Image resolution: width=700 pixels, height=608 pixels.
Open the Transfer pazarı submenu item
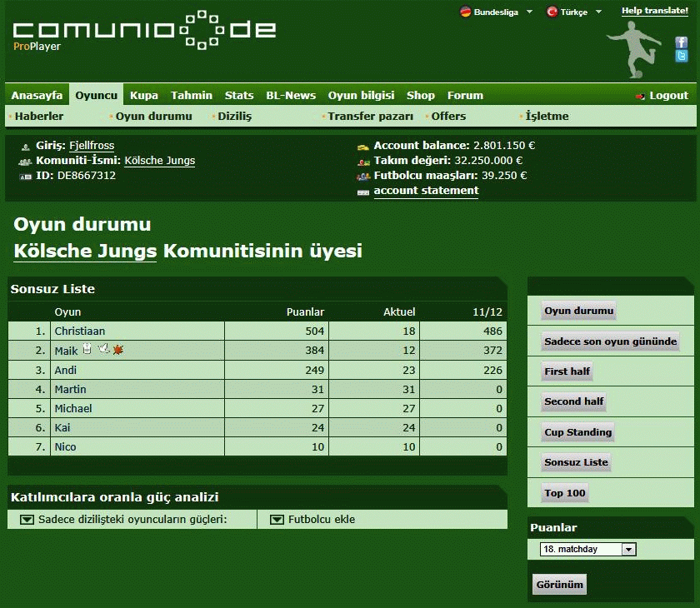click(x=370, y=117)
